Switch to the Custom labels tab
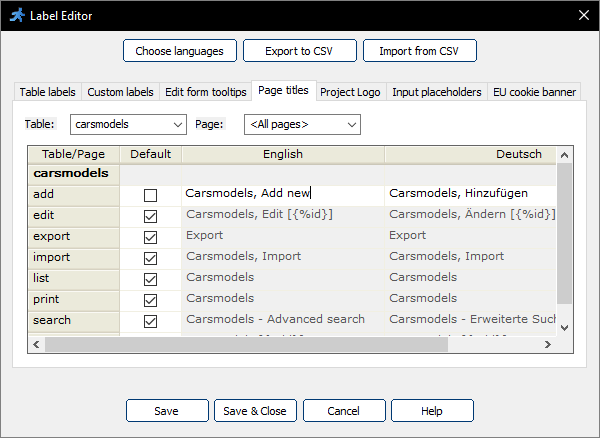 click(120, 92)
